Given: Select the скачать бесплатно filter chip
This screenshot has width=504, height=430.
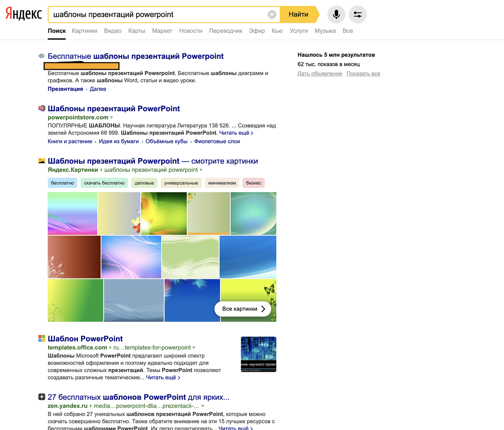Looking at the screenshot, I should coord(104,183).
